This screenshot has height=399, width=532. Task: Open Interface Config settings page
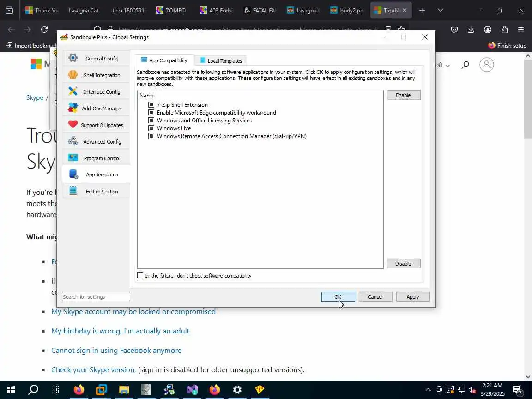(97, 91)
